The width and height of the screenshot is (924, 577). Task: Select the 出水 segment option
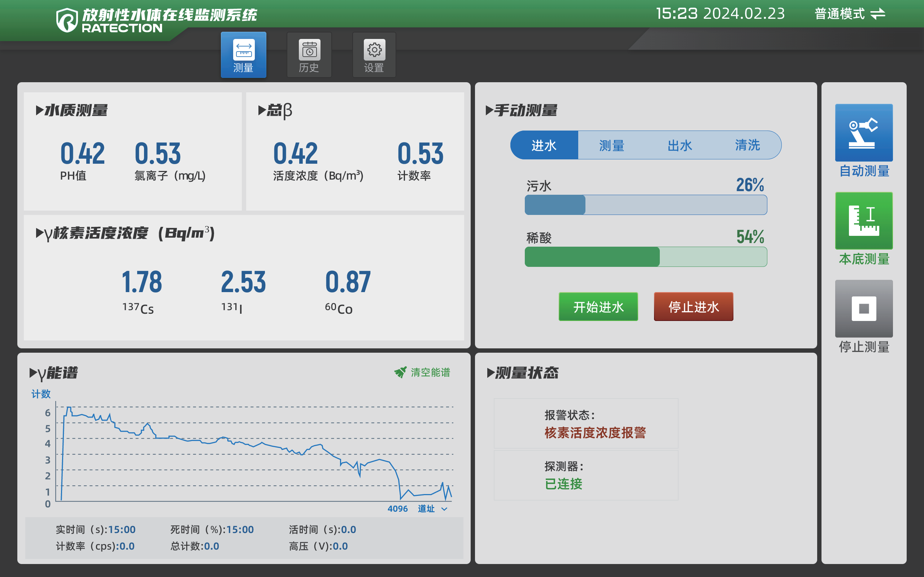pos(680,145)
